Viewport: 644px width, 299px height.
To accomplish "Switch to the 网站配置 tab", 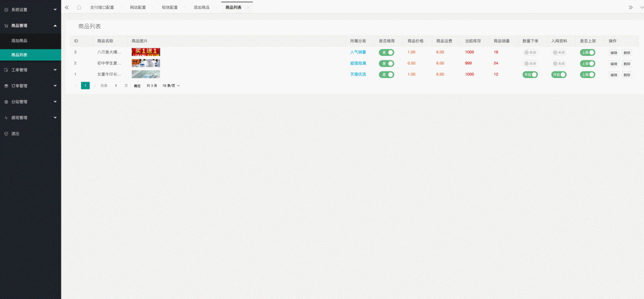I will pos(138,8).
